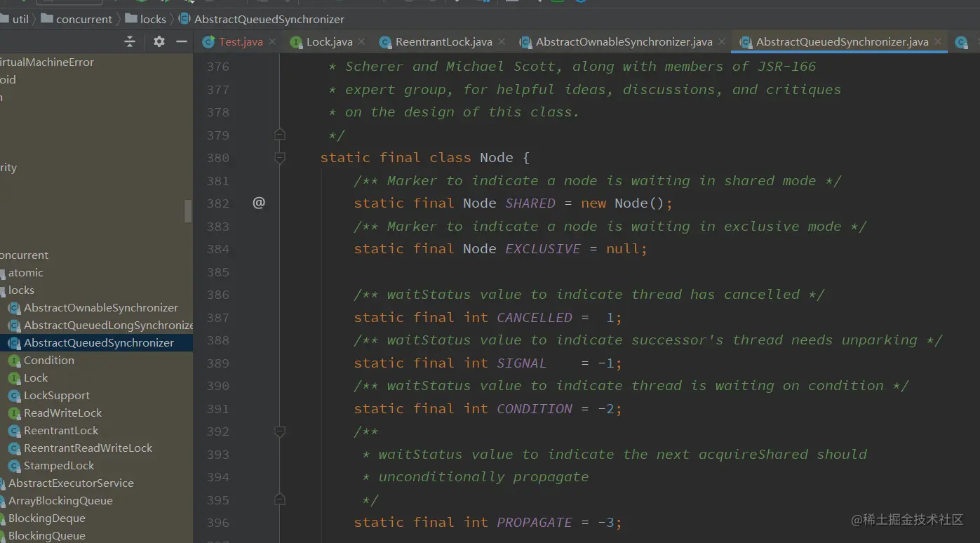Close the AbstractQueuedSynchronizer.java tab

click(937, 42)
